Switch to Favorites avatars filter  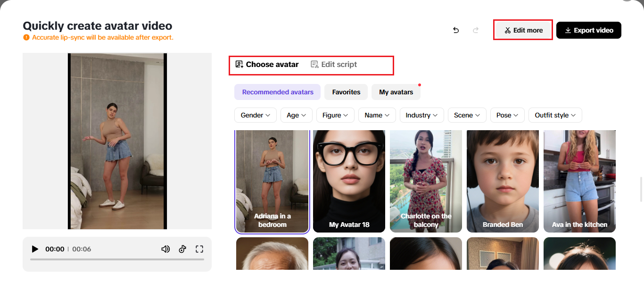(346, 92)
